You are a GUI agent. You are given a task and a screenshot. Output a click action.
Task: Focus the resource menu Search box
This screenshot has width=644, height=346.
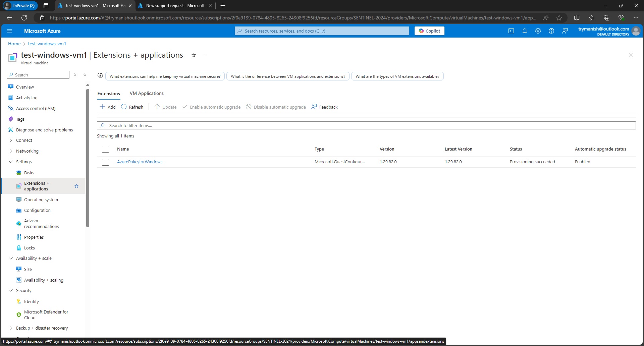[38, 75]
